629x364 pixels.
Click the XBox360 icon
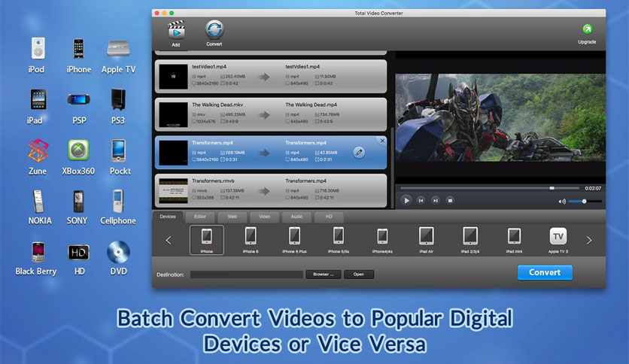[x=78, y=150]
